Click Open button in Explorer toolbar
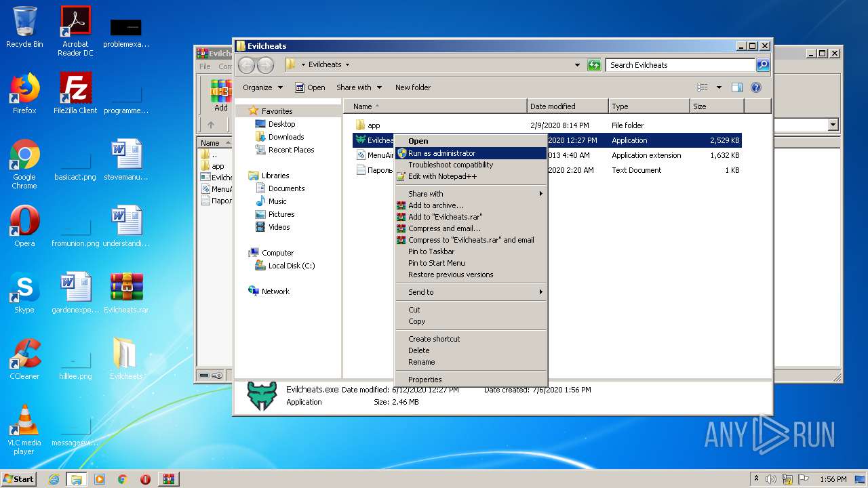868x488 pixels. 310,87
